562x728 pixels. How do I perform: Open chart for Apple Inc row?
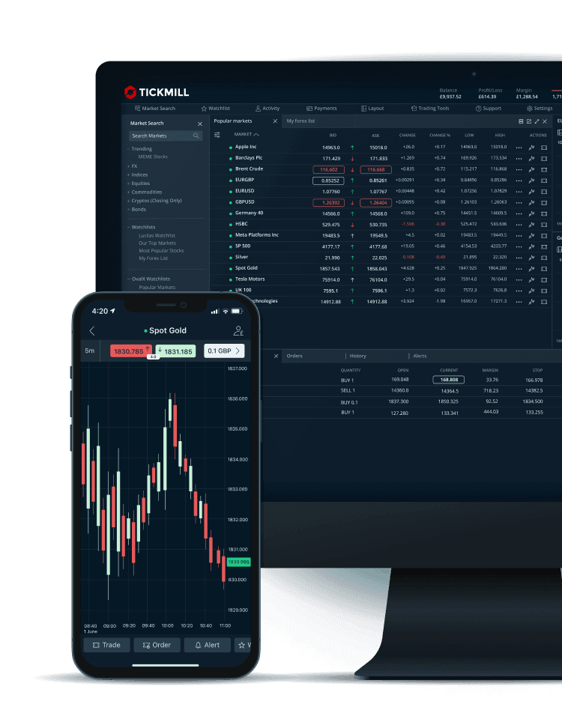coord(531,148)
